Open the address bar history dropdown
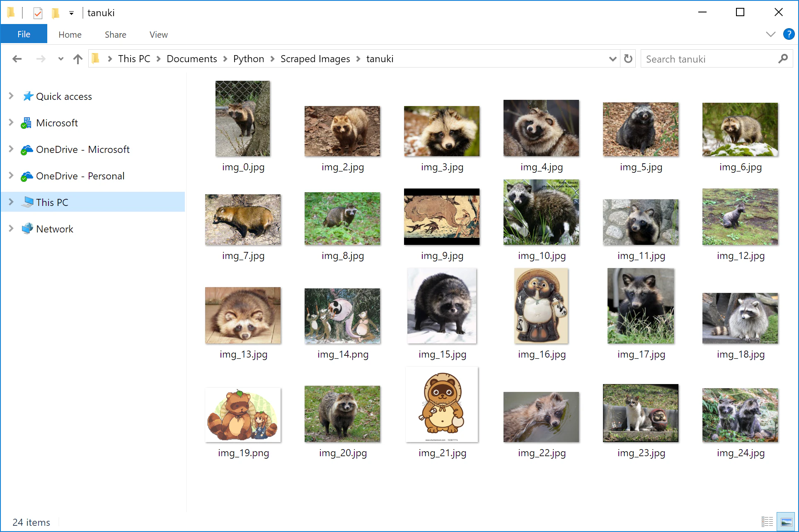The image size is (799, 532). pyautogui.click(x=613, y=59)
